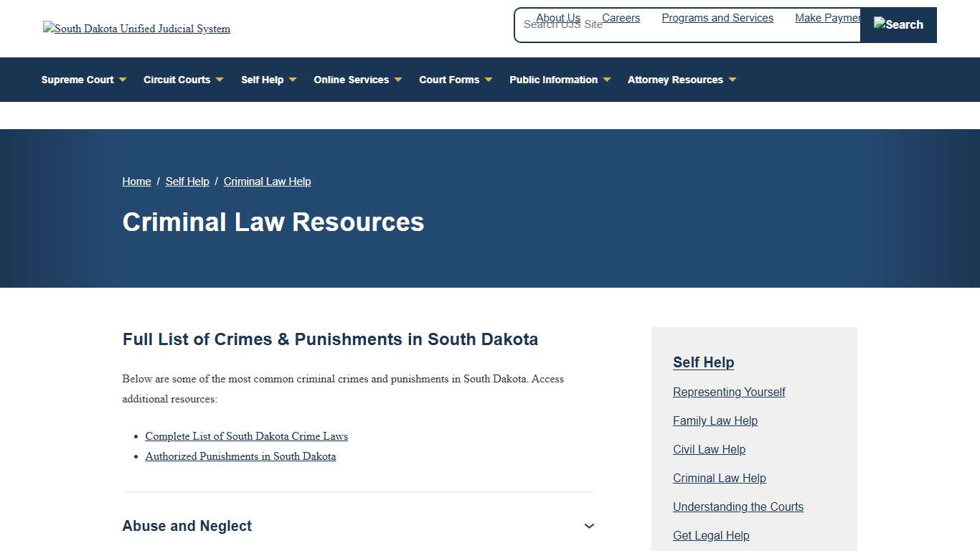Click the Make Payment link
This screenshot has height=551, width=980.
[829, 17]
